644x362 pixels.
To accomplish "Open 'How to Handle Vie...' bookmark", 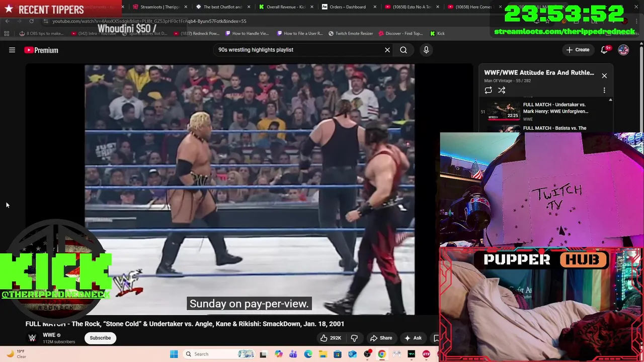I will click(247, 33).
